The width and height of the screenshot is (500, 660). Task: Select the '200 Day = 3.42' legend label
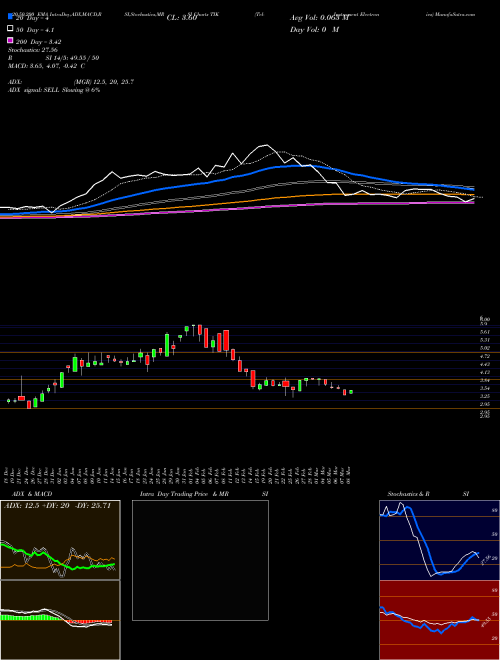[38, 42]
